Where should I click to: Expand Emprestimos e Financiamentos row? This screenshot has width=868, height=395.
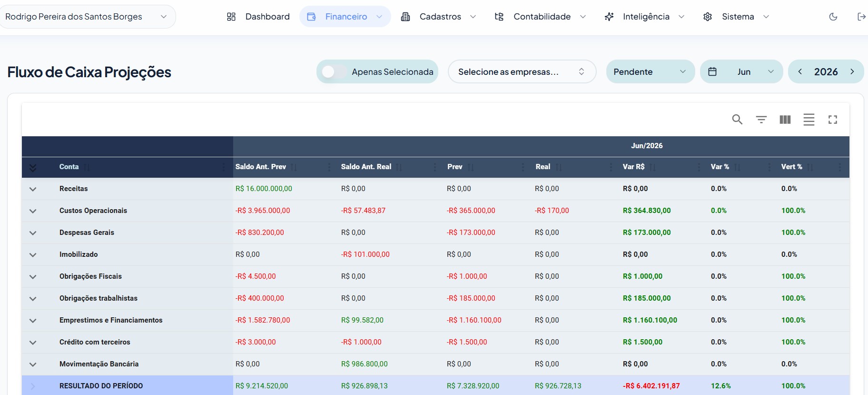(33, 321)
